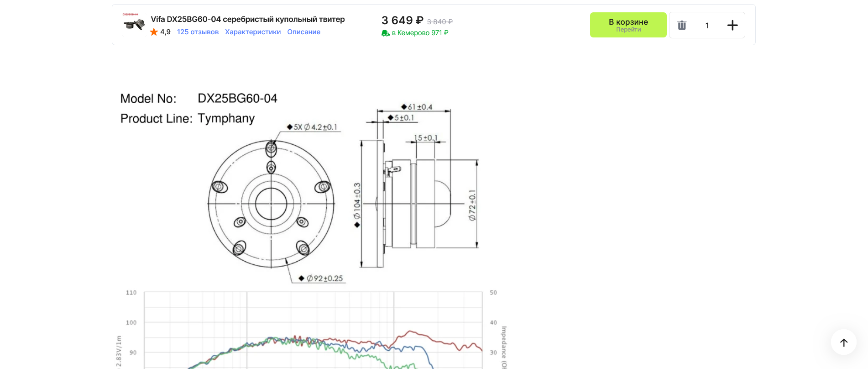Click the frequency response graph
Image resolution: width=868 pixels, height=369 pixels.
313,333
